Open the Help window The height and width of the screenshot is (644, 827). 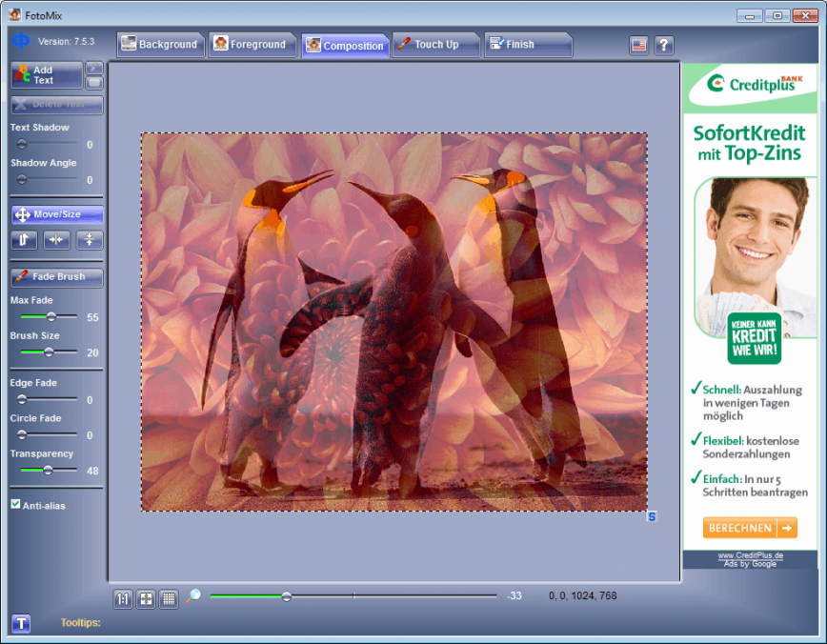[x=663, y=45]
